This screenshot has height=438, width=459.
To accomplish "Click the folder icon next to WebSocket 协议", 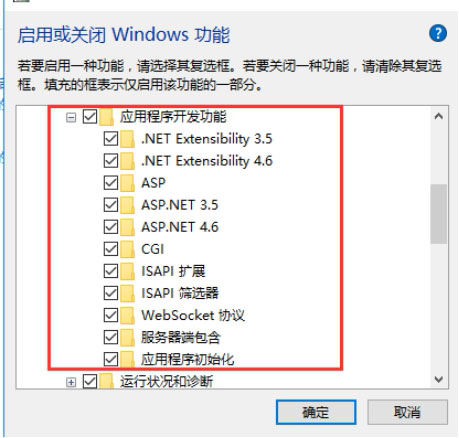I will [127, 315].
